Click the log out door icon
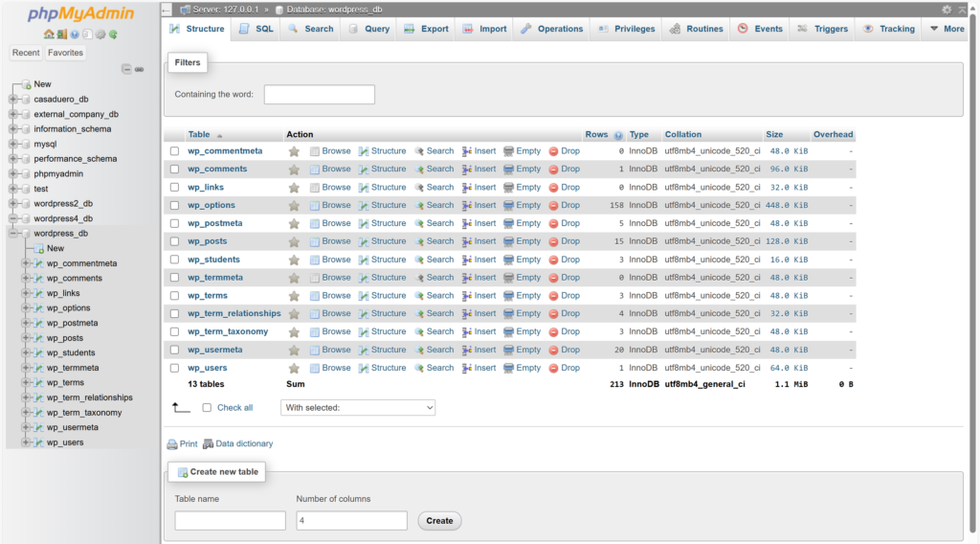This screenshot has width=980, height=544. point(61,34)
